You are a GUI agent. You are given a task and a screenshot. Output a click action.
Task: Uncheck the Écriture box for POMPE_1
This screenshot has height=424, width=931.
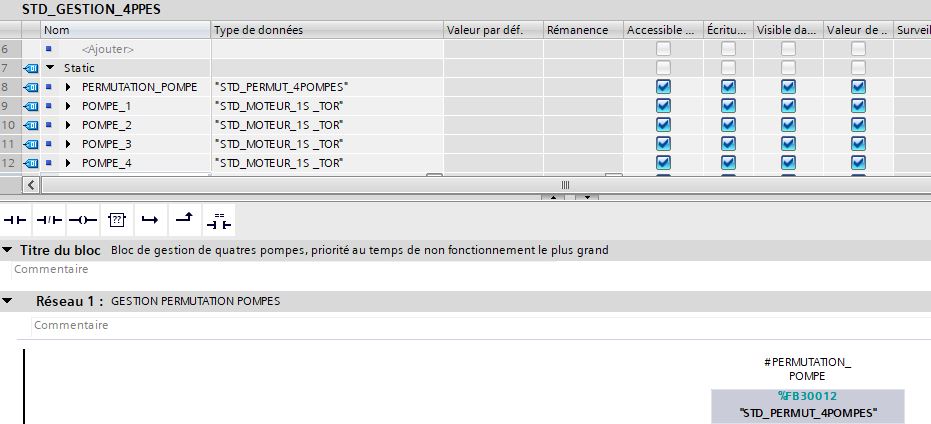pyautogui.click(x=728, y=106)
